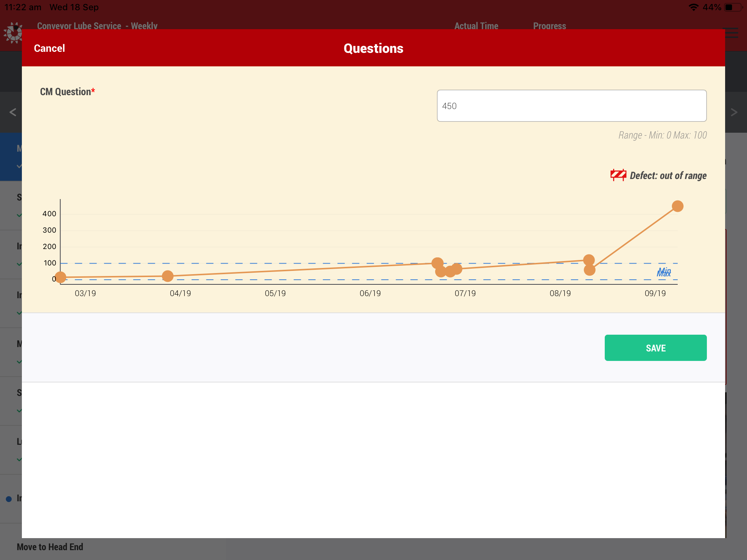Click the blue dot beside the last task row

(x=9, y=499)
